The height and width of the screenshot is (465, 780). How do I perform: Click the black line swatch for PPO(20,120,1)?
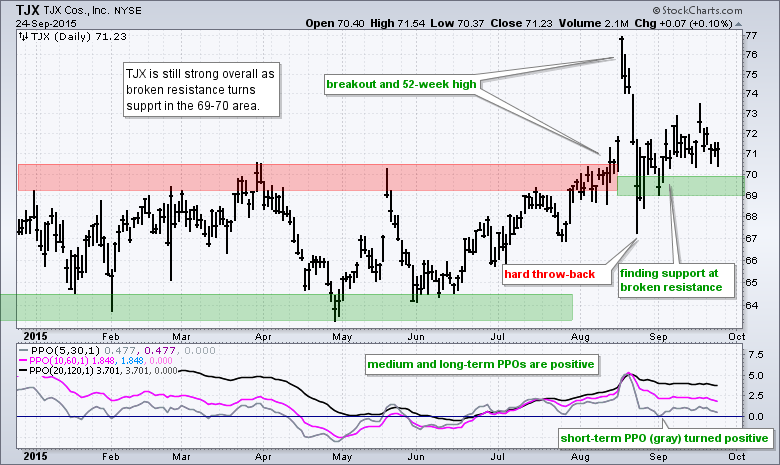[x=24, y=371]
